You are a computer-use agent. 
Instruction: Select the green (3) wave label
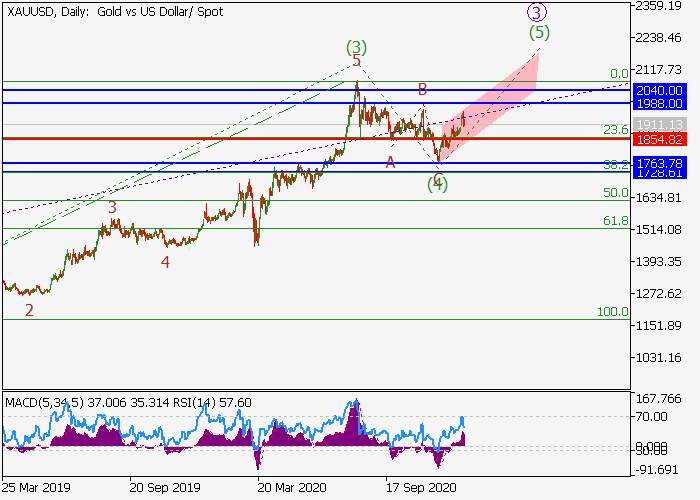coord(356,47)
